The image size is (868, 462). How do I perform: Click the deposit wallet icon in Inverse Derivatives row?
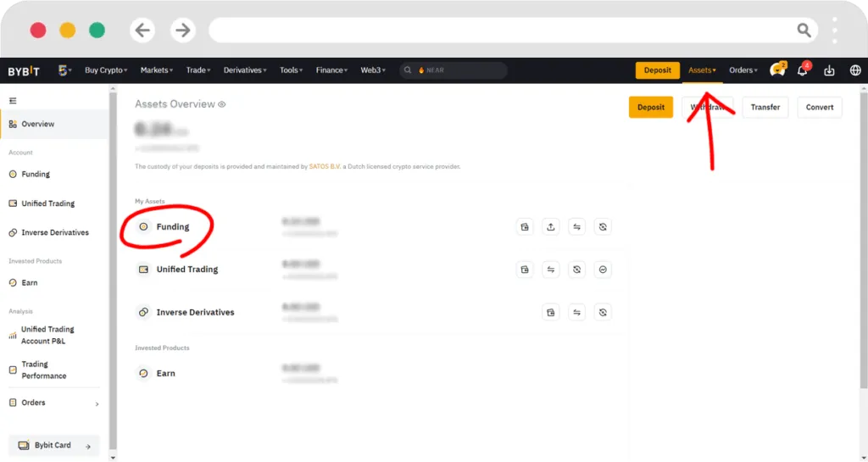[550, 313]
